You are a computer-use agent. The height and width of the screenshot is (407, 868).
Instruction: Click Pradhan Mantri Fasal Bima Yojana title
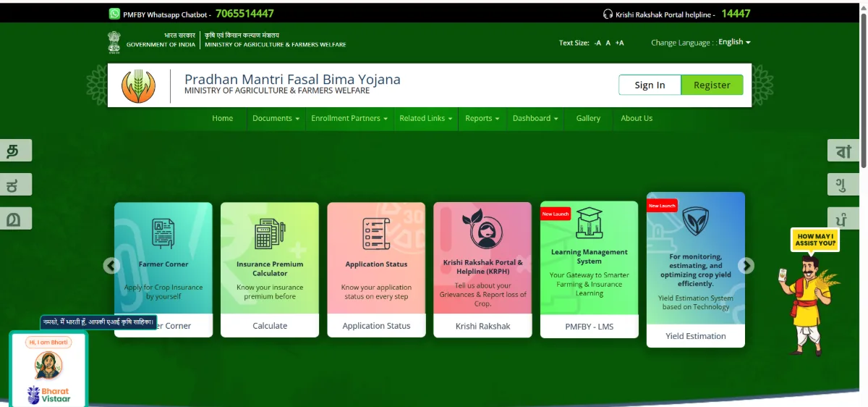click(292, 80)
